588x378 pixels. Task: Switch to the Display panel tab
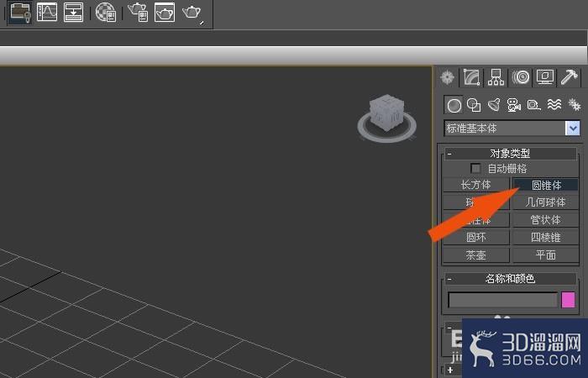tap(545, 77)
